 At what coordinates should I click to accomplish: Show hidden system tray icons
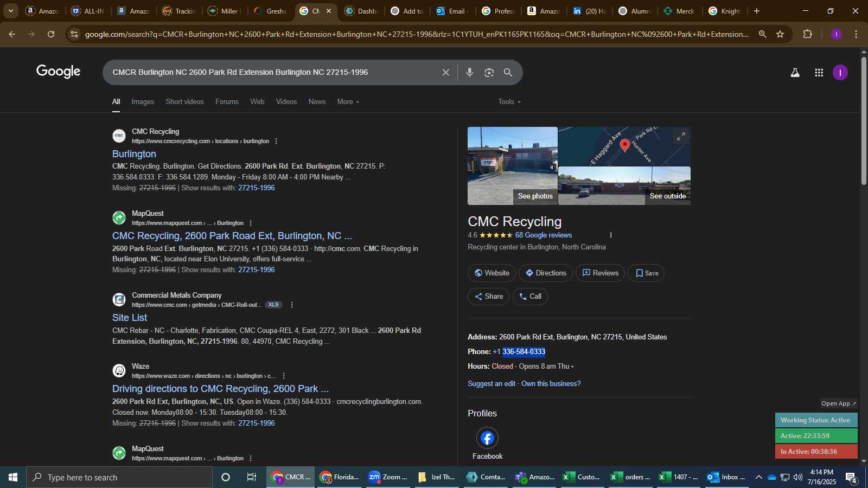(759, 477)
